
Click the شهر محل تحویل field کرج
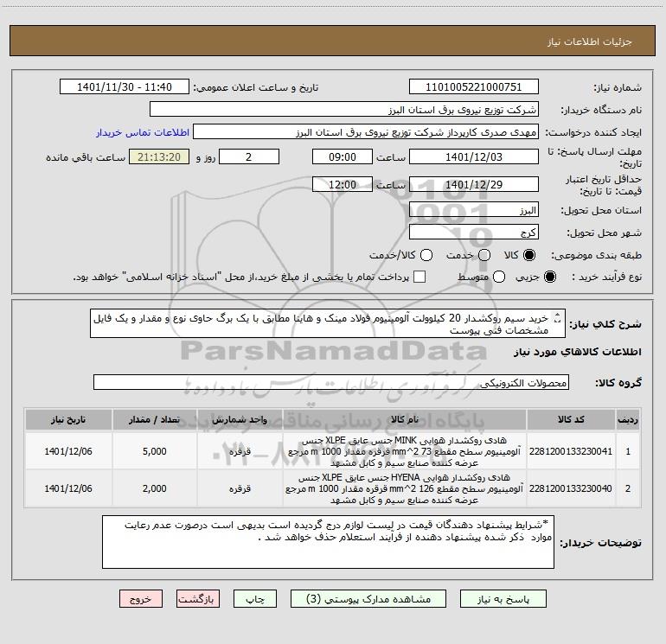tap(474, 233)
